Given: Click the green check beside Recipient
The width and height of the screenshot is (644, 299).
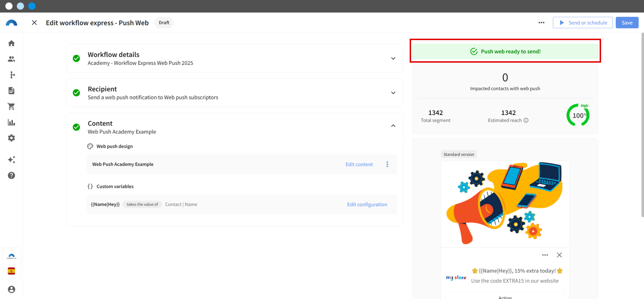Looking at the screenshot, I should pyautogui.click(x=76, y=93).
